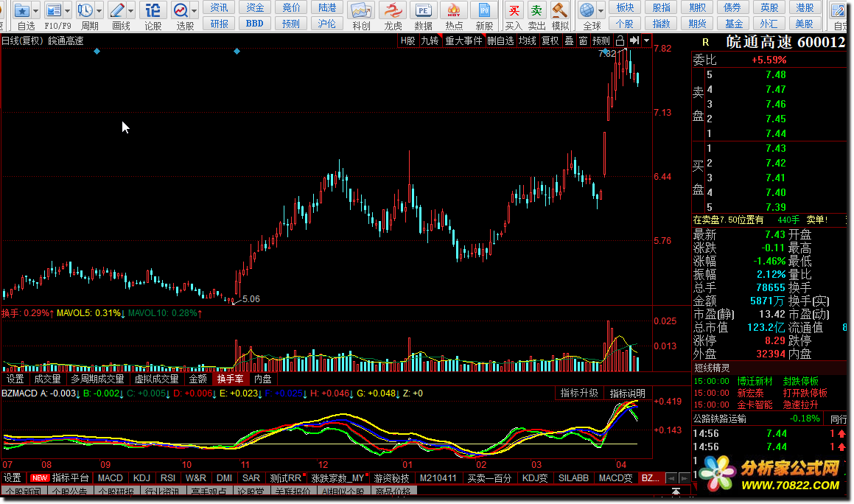The image size is (854, 504).
Task: Open the 选股 stock screener icon
Action: pyautogui.click(x=181, y=10)
